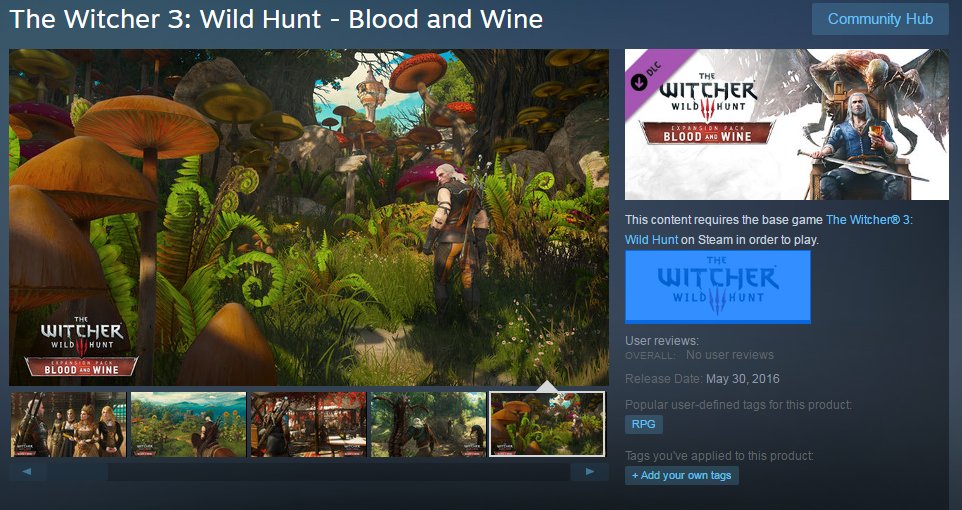Select the highlighted mushroom forest thumbnail

click(547, 425)
